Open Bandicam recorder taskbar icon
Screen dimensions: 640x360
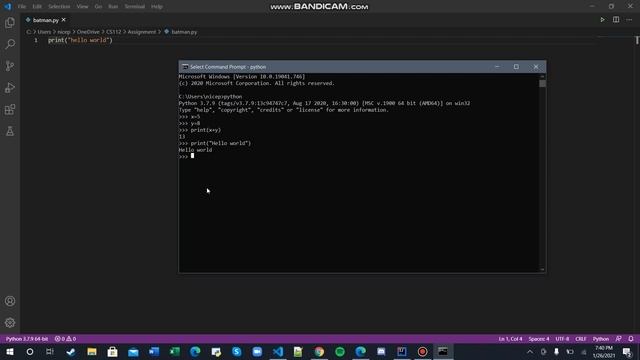click(422, 351)
